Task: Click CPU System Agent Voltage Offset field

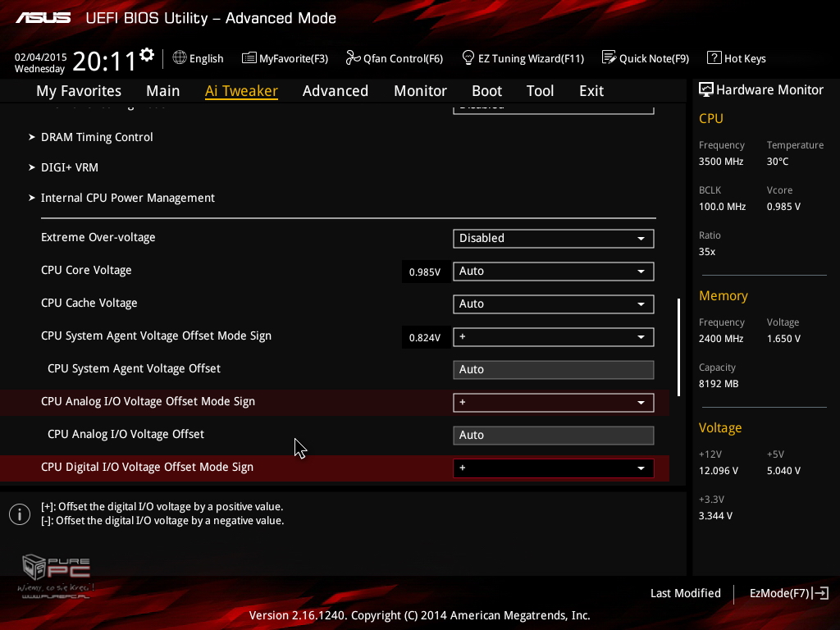Action: point(554,370)
